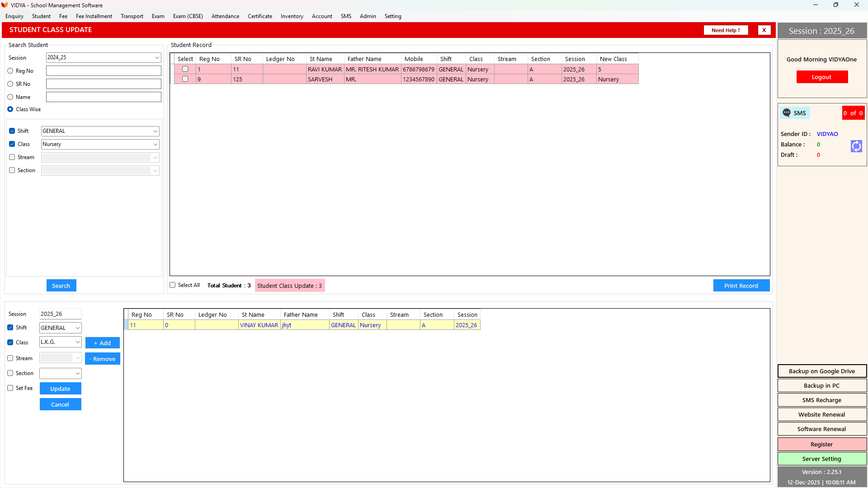This screenshot has height=488, width=868.
Task: Open the Attendance menu
Action: pyautogui.click(x=225, y=16)
